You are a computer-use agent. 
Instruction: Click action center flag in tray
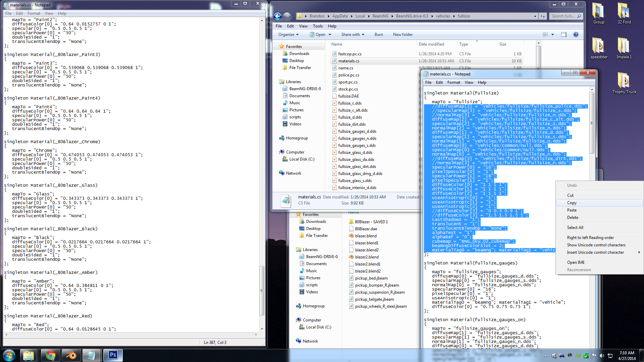(x=594, y=356)
